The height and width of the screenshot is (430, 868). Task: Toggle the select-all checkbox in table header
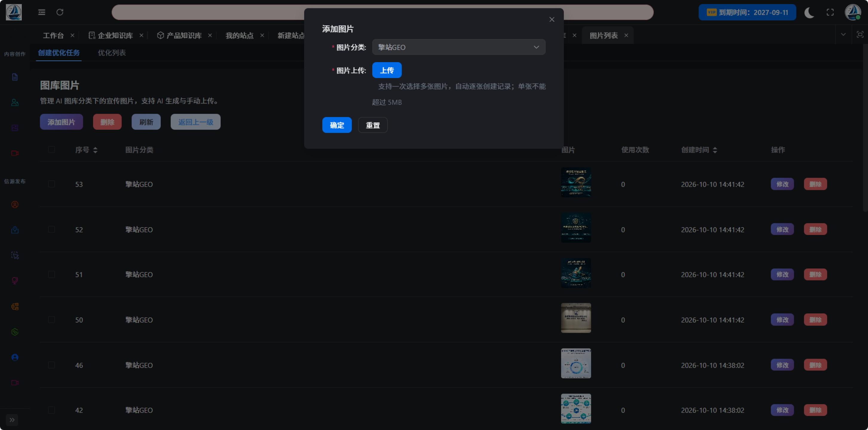pyautogui.click(x=52, y=150)
